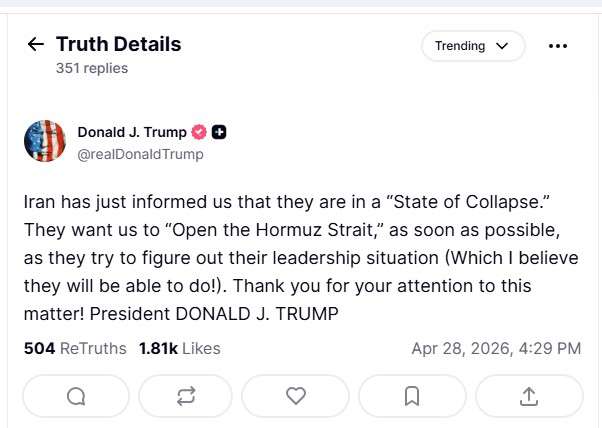View the 504 ReTruths list

(75, 348)
